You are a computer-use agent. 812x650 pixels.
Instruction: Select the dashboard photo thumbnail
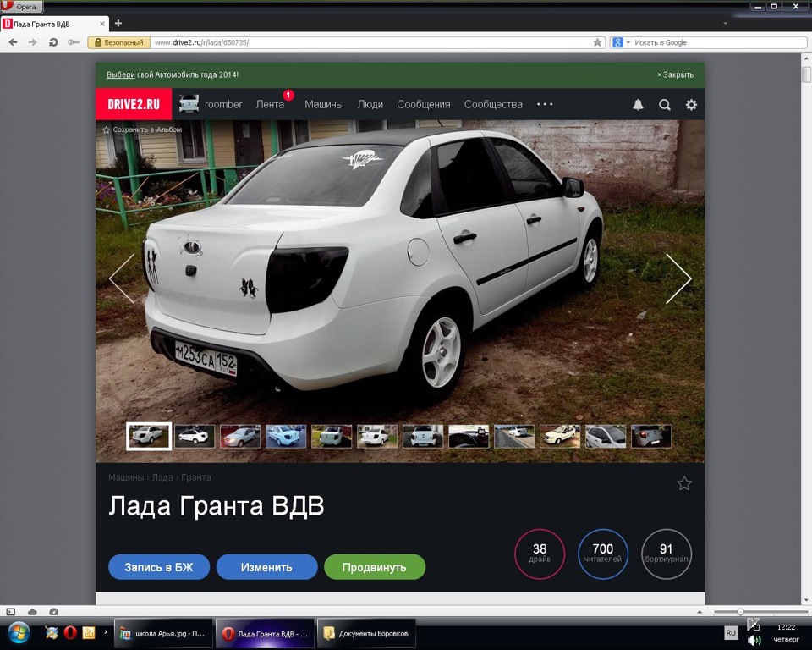coord(469,435)
